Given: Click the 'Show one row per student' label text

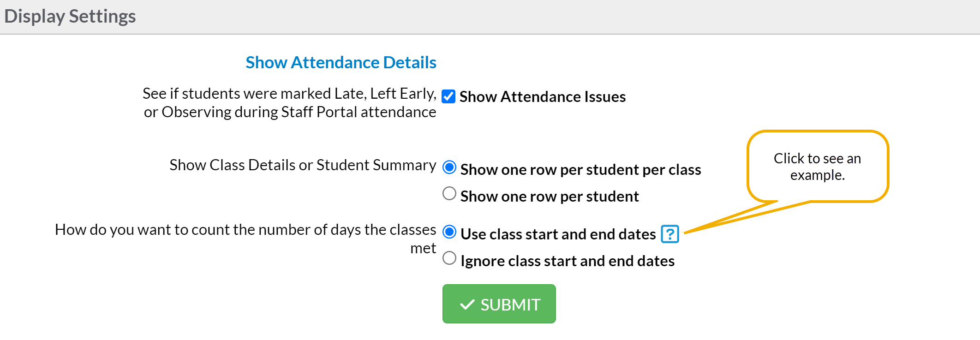Looking at the screenshot, I should (549, 197).
